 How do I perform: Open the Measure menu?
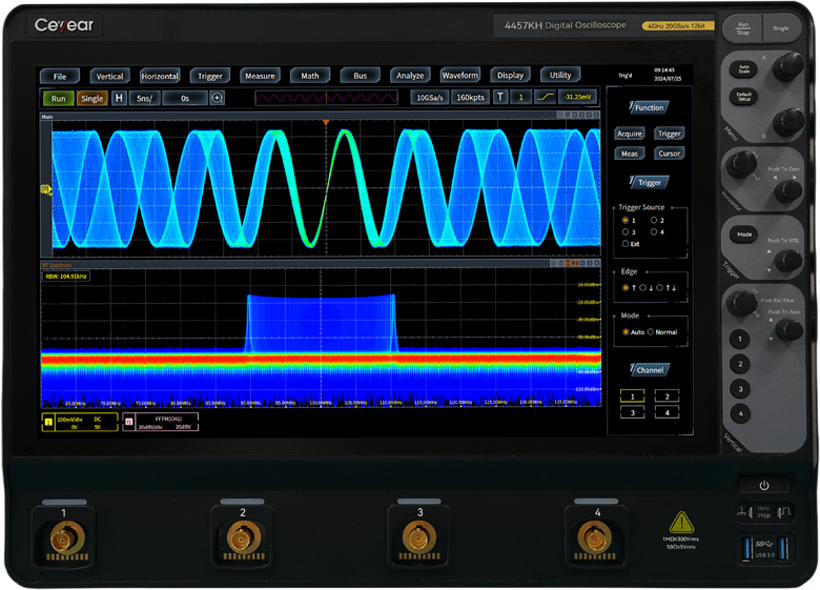[260, 75]
